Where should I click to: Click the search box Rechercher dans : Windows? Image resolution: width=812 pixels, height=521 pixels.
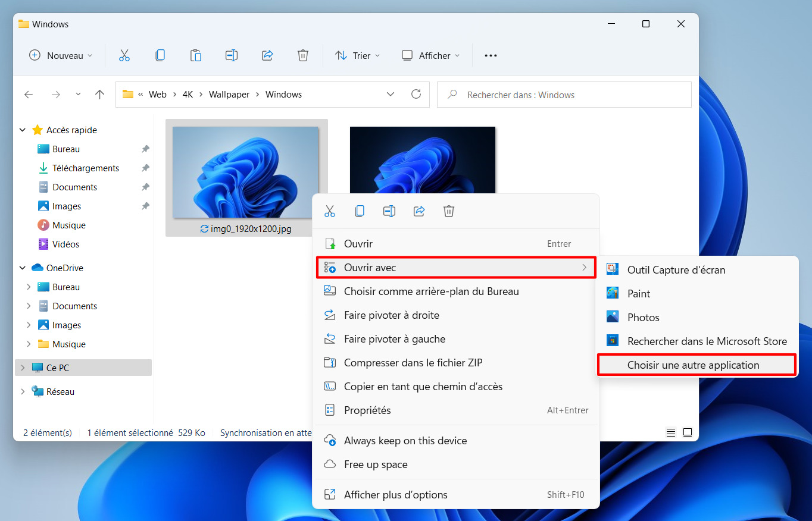click(x=564, y=95)
